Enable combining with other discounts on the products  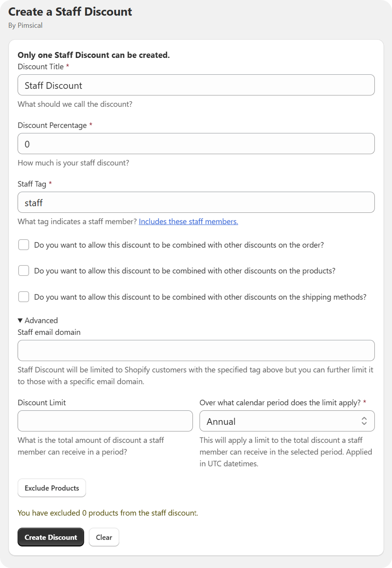(x=23, y=270)
